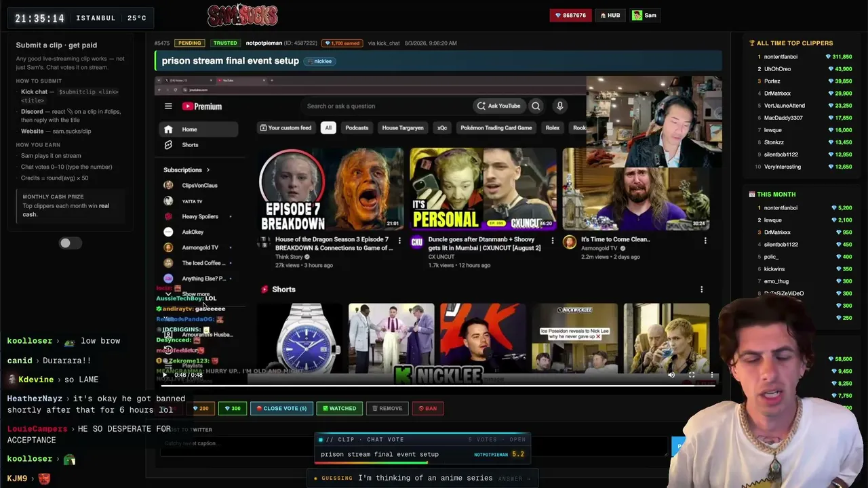Click nontentfanboi in All Time Top Clippers
868x488 pixels.
781,57
